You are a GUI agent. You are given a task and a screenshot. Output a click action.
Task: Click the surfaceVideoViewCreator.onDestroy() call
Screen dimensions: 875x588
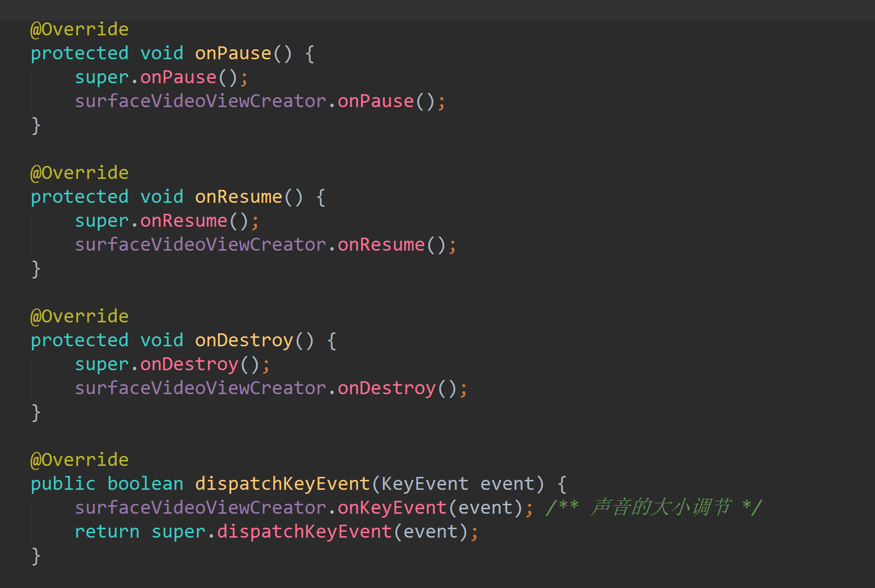pos(271,388)
